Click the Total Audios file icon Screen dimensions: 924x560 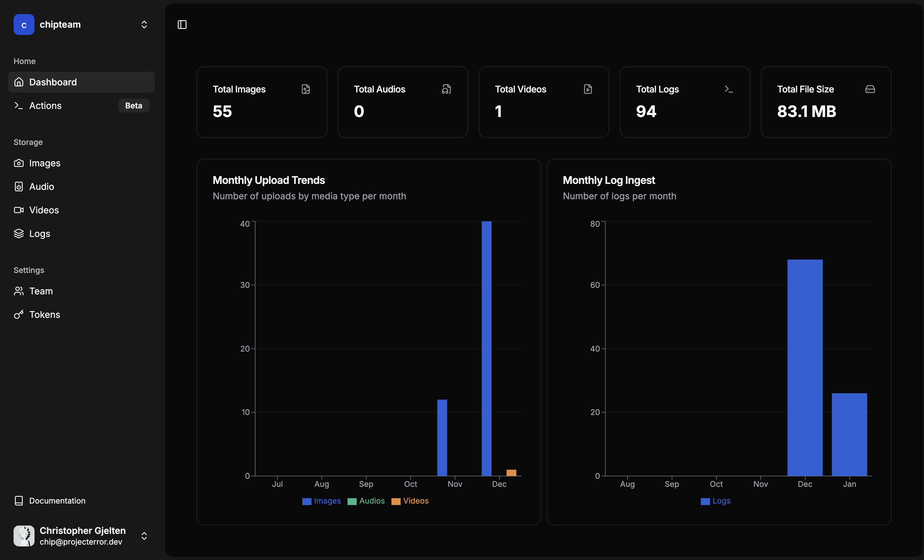point(446,89)
